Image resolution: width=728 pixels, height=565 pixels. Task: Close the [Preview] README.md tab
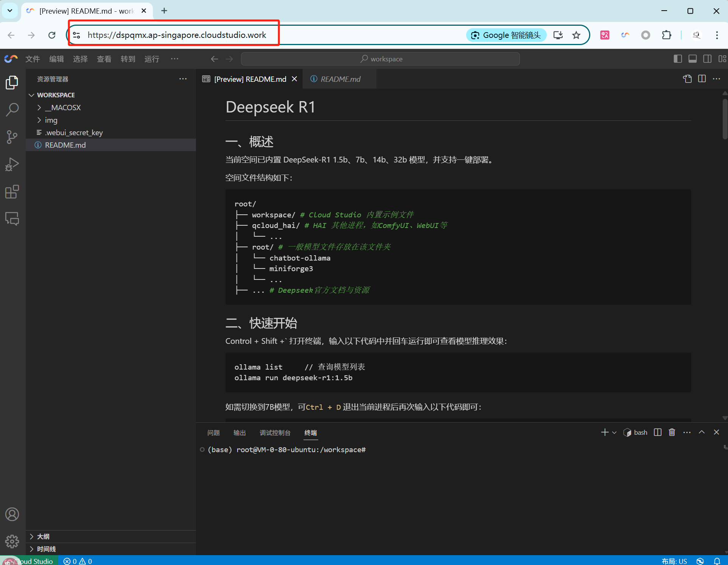tap(294, 79)
